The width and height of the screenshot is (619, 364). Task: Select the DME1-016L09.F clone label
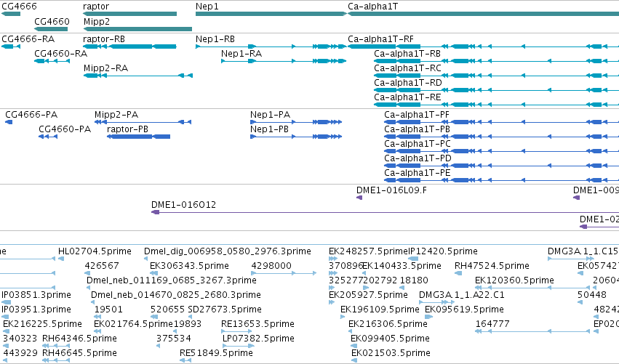tap(391, 190)
